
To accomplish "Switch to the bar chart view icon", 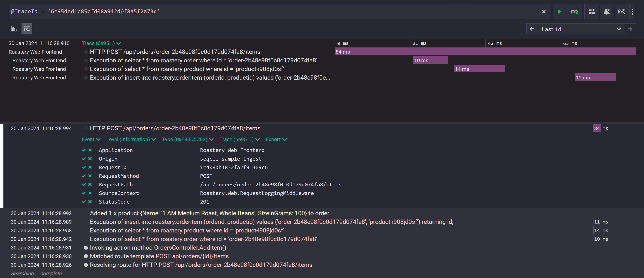I will (x=14, y=29).
